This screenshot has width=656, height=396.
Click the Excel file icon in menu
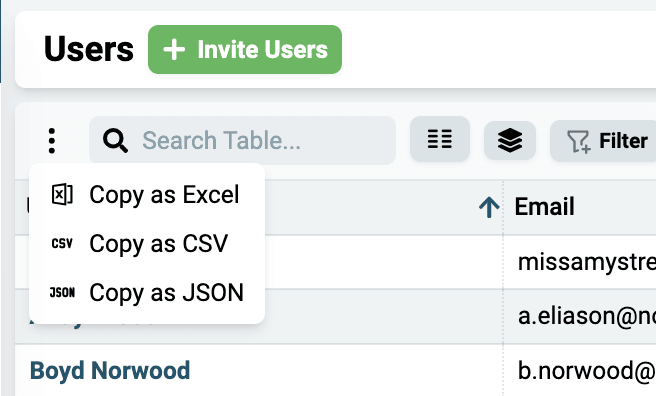(62, 194)
